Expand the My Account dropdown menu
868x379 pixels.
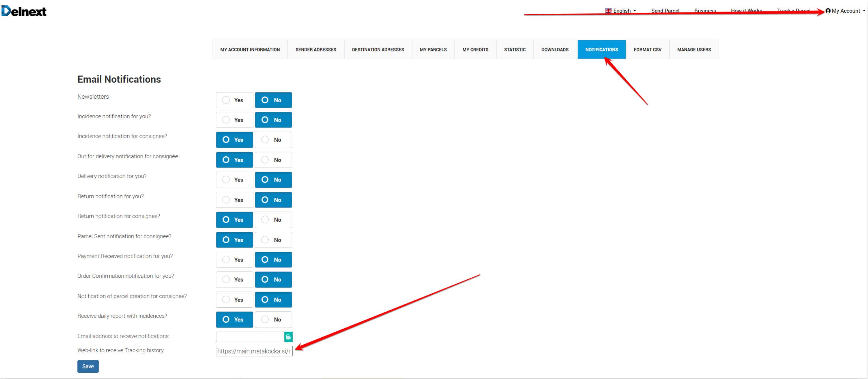tap(846, 11)
